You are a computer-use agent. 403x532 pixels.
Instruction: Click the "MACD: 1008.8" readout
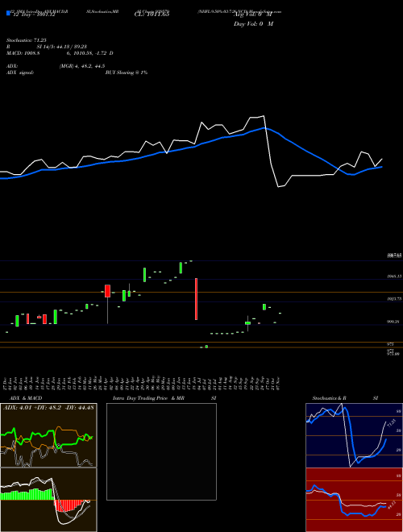(23, 53)
